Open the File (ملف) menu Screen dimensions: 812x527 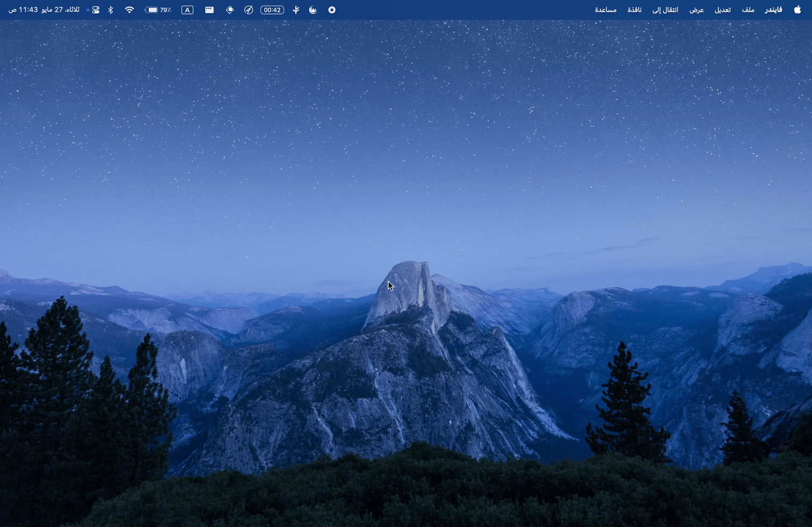point(748,10)
